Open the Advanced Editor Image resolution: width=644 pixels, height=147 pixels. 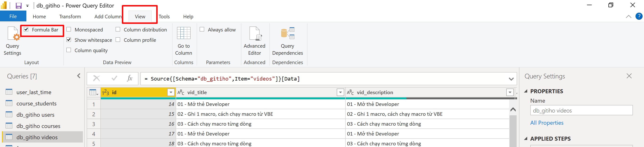pyautogui.click(x=255, y=41)
